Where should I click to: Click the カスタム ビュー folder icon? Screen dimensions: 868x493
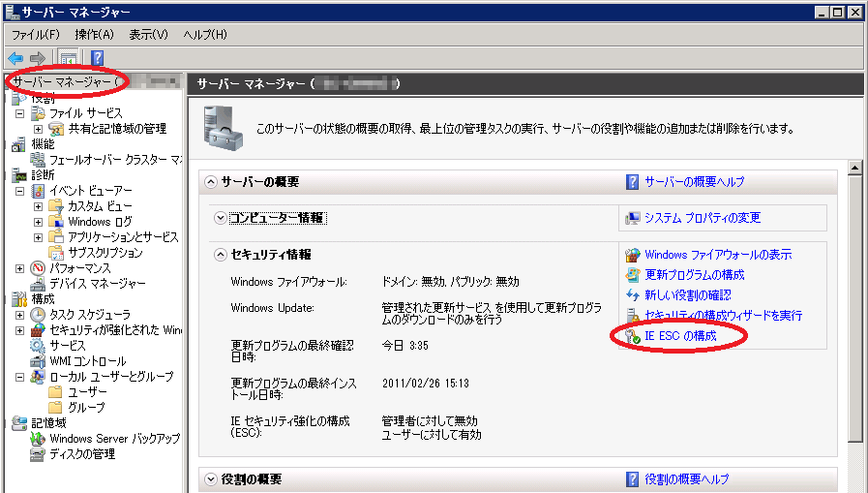pyautogui.click(x=56, y=206)
